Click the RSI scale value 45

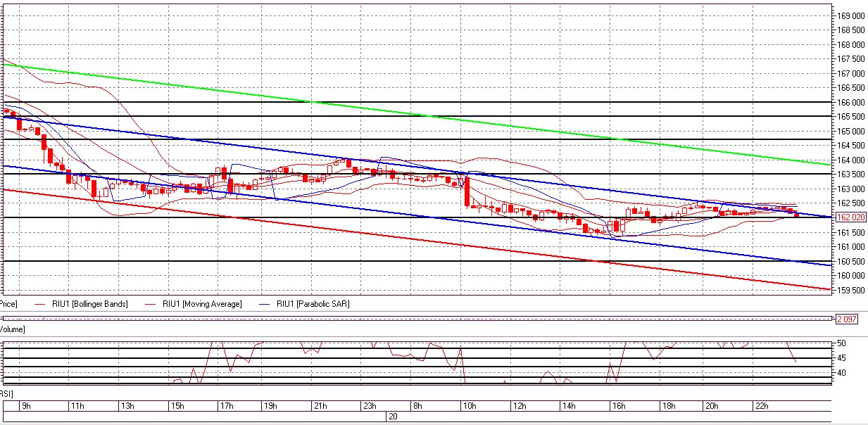(842, 358)
